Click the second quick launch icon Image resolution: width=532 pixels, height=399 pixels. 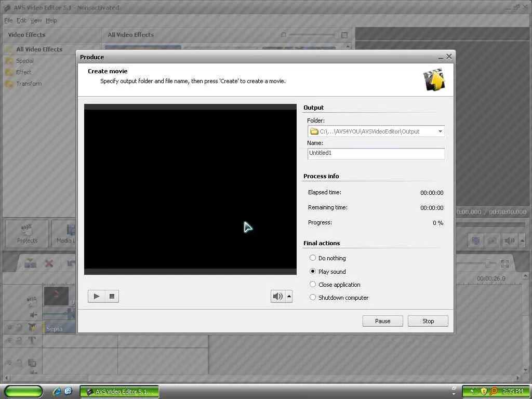point(68,392)
